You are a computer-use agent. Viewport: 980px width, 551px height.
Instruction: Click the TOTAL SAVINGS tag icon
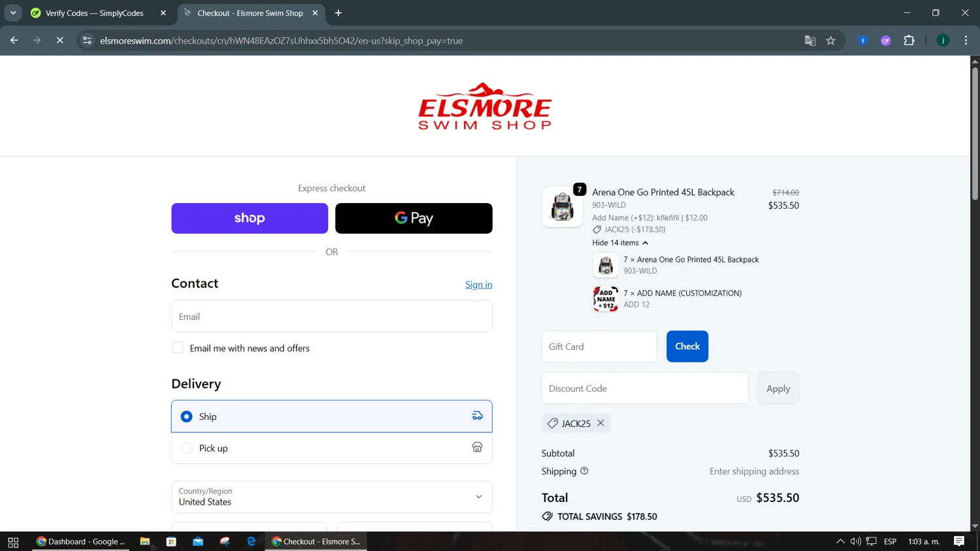[x=547, y=516]
